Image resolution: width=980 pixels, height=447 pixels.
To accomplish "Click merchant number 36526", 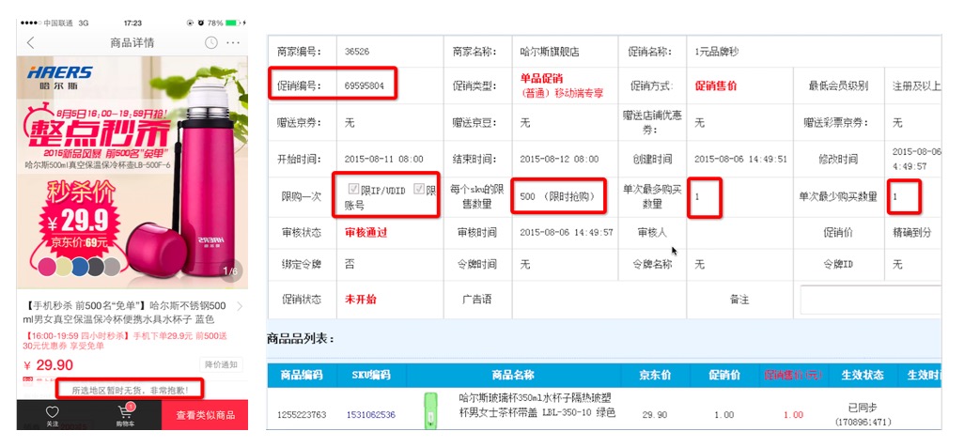I will (x=357, y=52).
